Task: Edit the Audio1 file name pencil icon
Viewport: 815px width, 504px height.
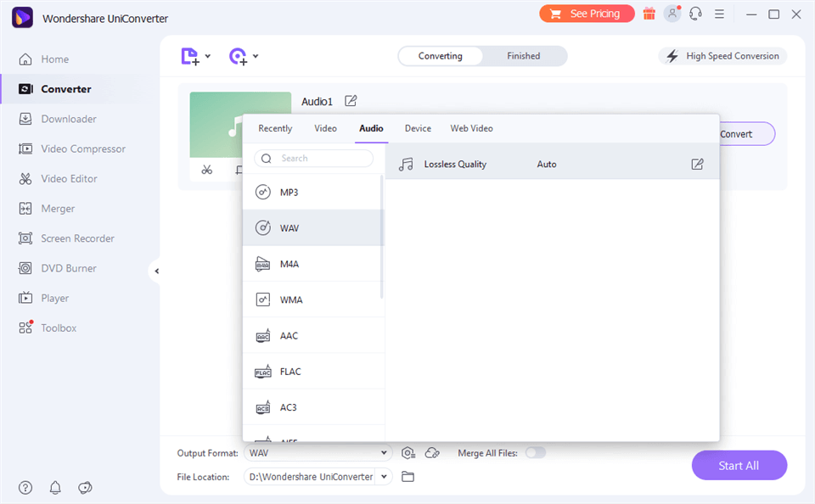Action: click(x=351, y=101)
